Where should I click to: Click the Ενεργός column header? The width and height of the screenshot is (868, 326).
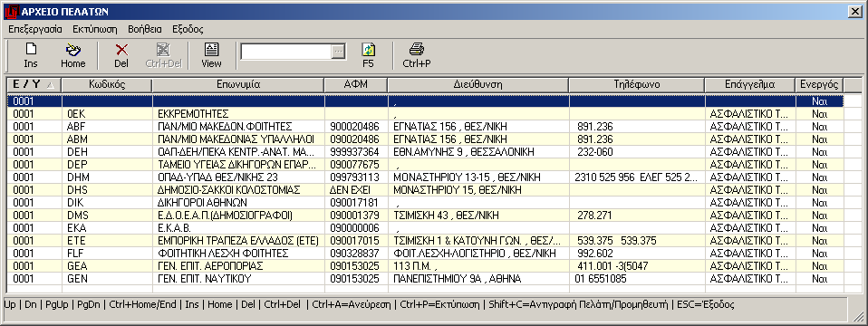[820, 85]
